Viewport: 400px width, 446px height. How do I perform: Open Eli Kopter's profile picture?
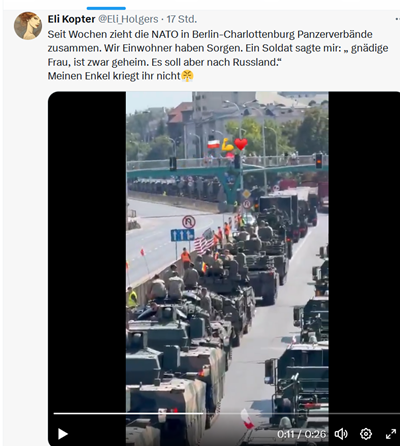click(x=28, y=26)
